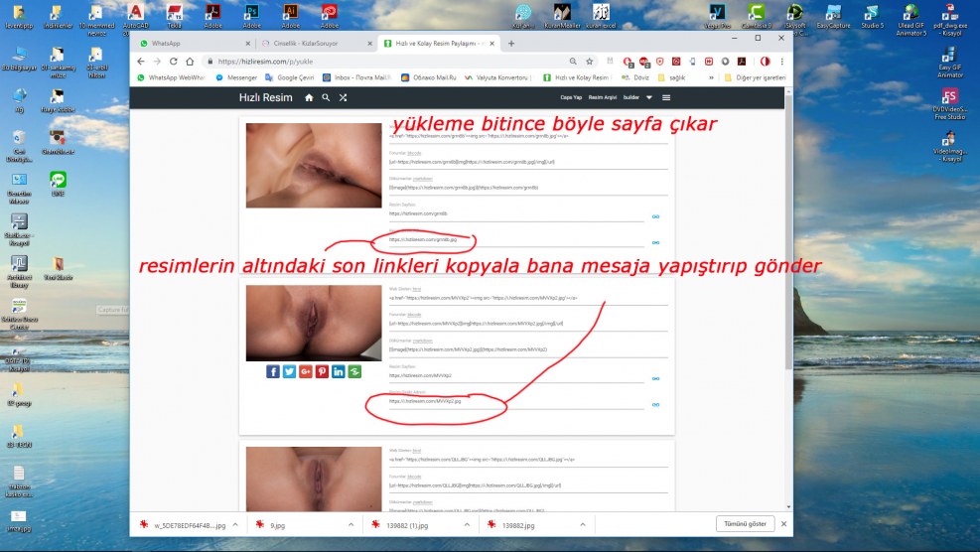Expand the buildar user dropdown
Screen dimensions: 980x552
636,98
